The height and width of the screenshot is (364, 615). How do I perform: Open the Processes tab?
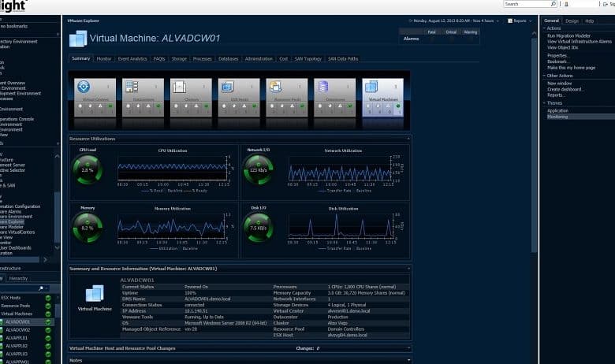click(203, 59)
